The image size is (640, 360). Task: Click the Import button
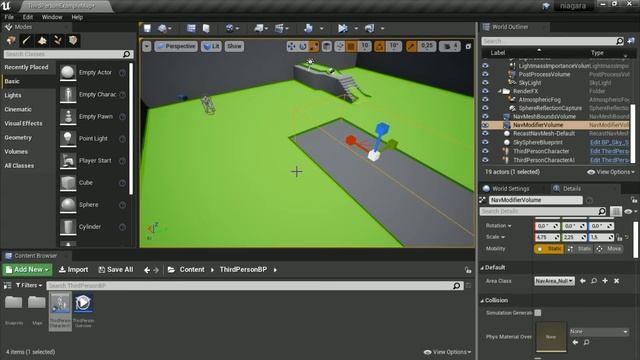click(73, 269)
